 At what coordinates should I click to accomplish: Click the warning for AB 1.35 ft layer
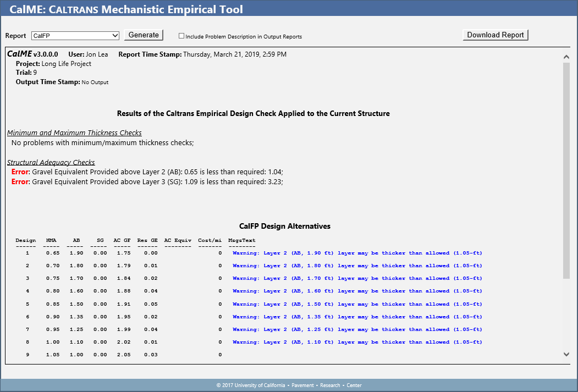[x=357, y=317]
